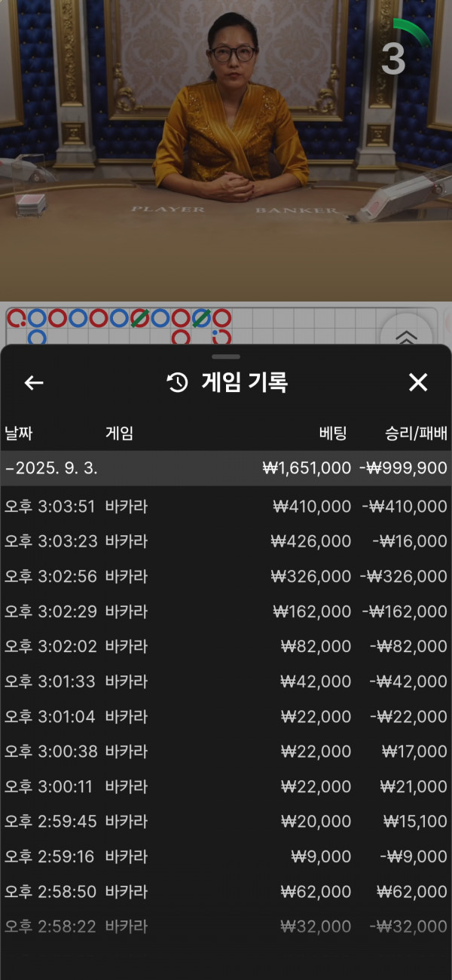
Task: Click the 게임 column header
Action: point(119,433)
